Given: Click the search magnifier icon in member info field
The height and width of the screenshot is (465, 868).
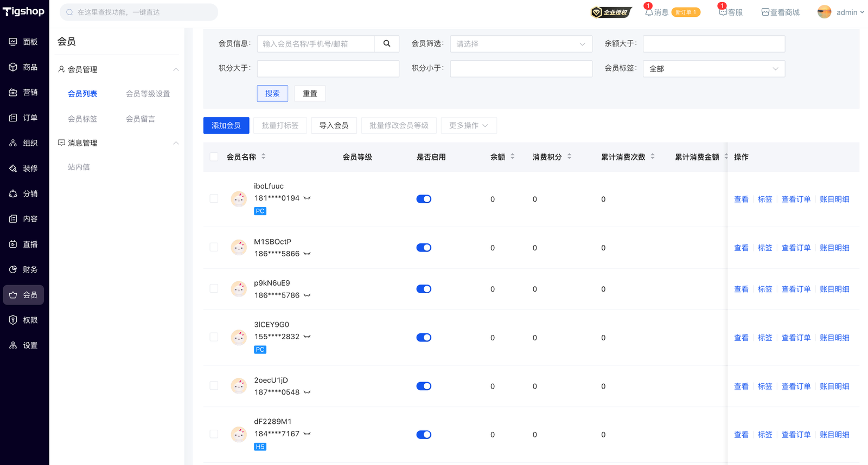Looking at the screenshot, I should click(x=386, y=44).
